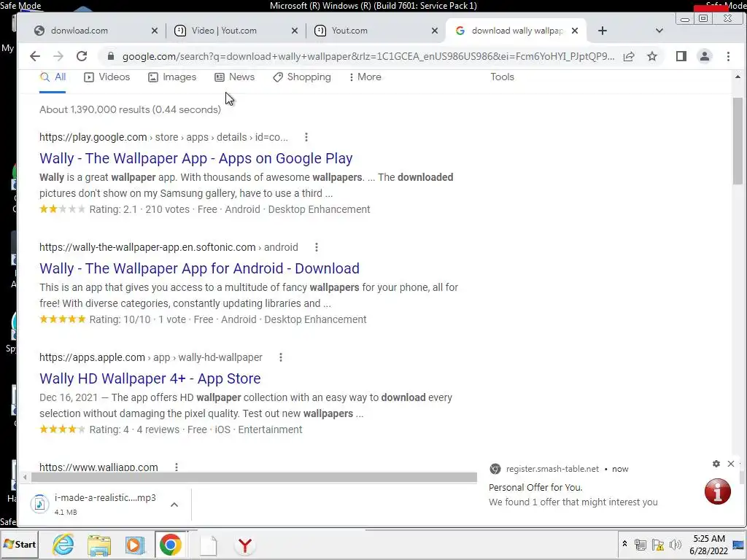
Task: Open search Tools options
Action: click(502, 77)
